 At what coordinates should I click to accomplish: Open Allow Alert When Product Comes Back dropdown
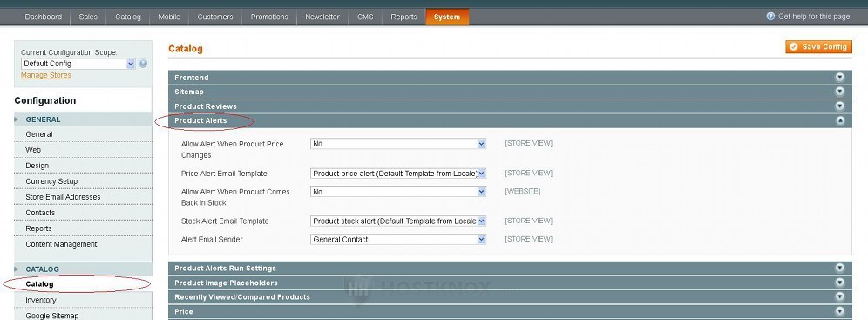pos(398,192)
